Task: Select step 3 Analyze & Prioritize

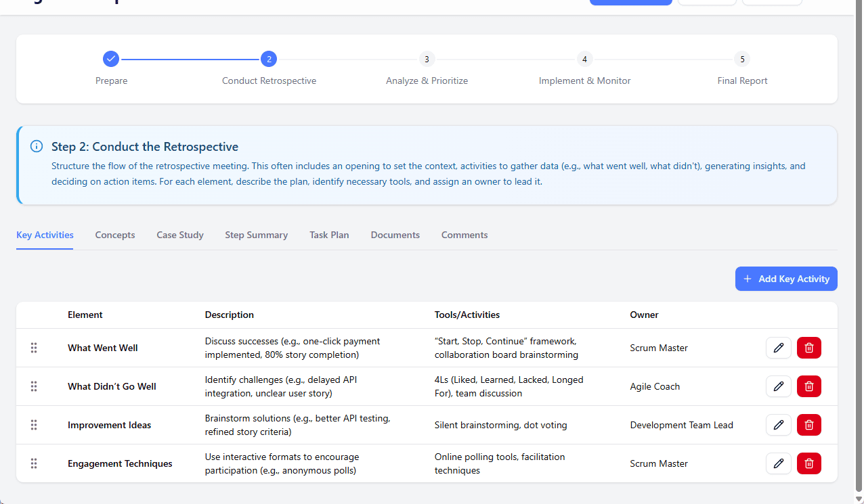Action: tap(427, 59)
